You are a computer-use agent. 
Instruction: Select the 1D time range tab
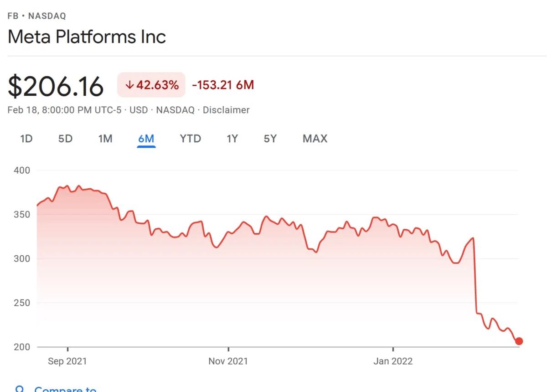click(x=26, y=139)
